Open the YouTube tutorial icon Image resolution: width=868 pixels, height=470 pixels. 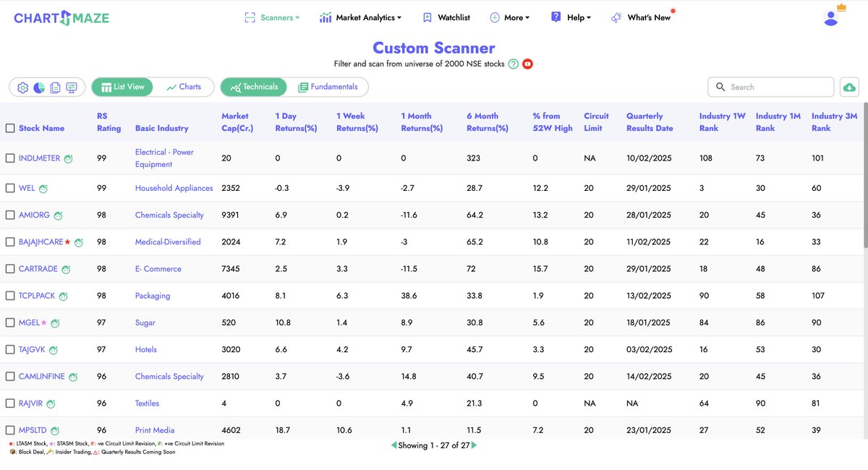pyautogui.click(x=528, y=64)
